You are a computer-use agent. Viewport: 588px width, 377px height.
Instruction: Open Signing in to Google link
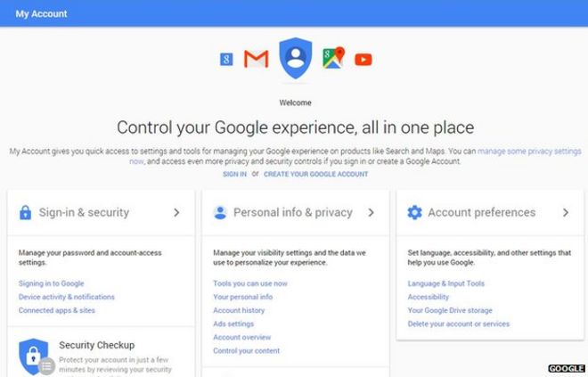coord(51,283)
